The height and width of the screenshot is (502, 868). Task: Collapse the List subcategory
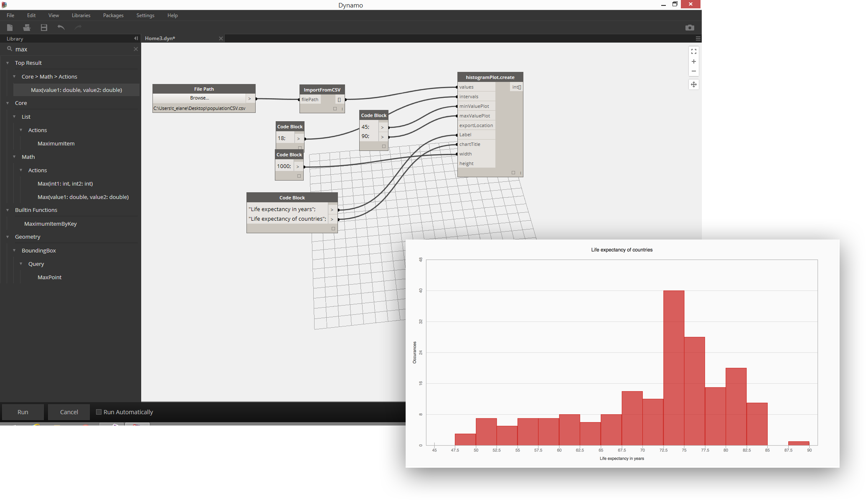tap(14, 117)
